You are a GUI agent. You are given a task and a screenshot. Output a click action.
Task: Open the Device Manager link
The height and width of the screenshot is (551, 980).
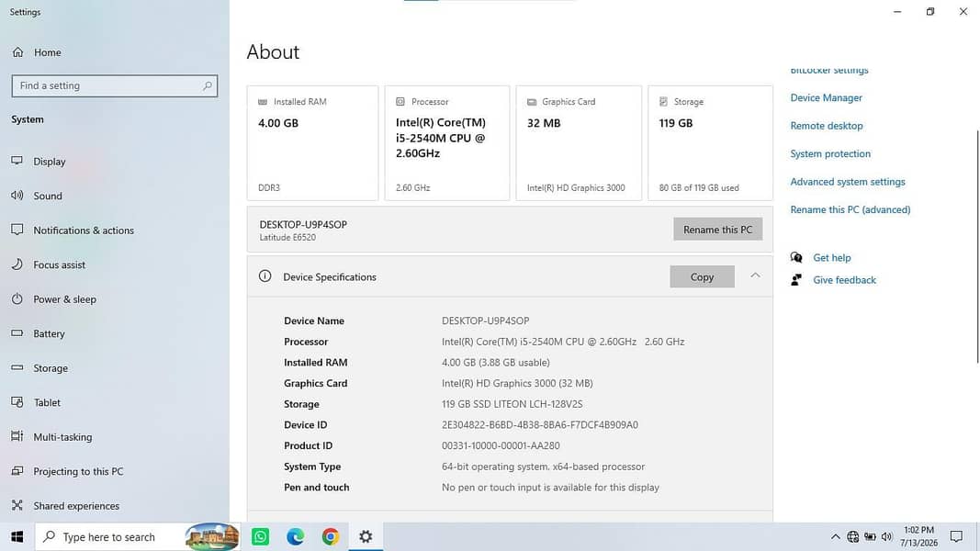(827, 97)
